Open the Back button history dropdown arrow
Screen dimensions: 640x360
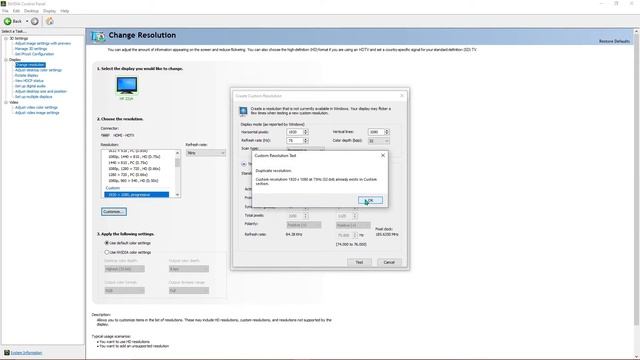27,21
